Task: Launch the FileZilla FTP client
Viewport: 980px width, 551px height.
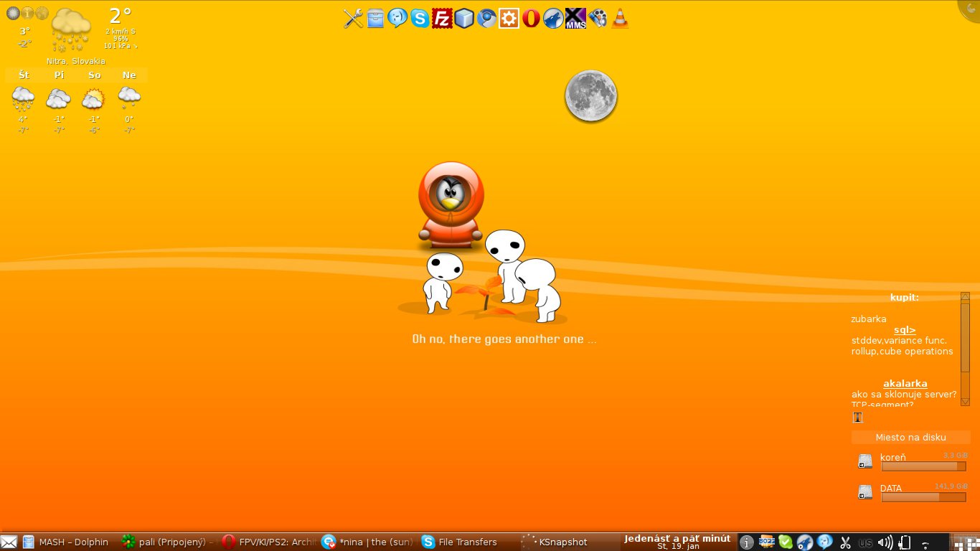Action: [442, 18]
